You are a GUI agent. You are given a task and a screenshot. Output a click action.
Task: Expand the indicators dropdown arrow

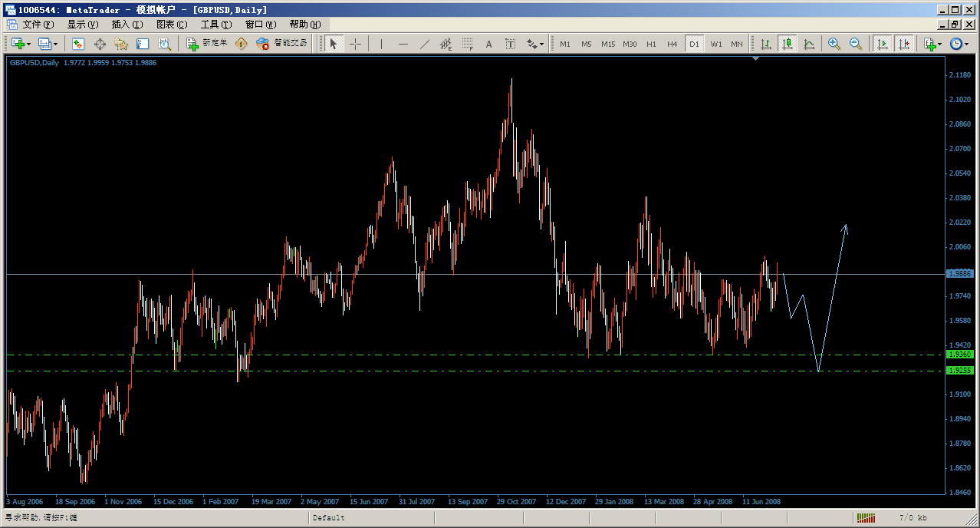[x=941, y=45]
